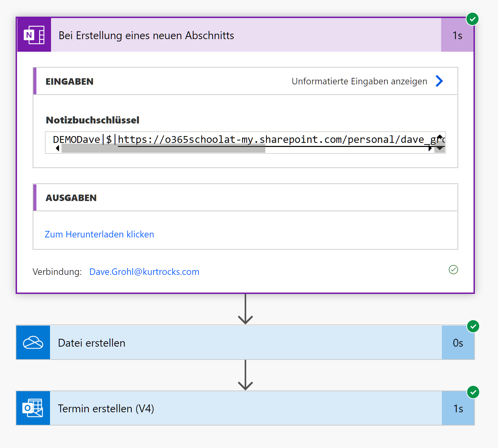Open the OneDrive icon on Datei erstellen
Screen dimensions: 498x448
33,343
